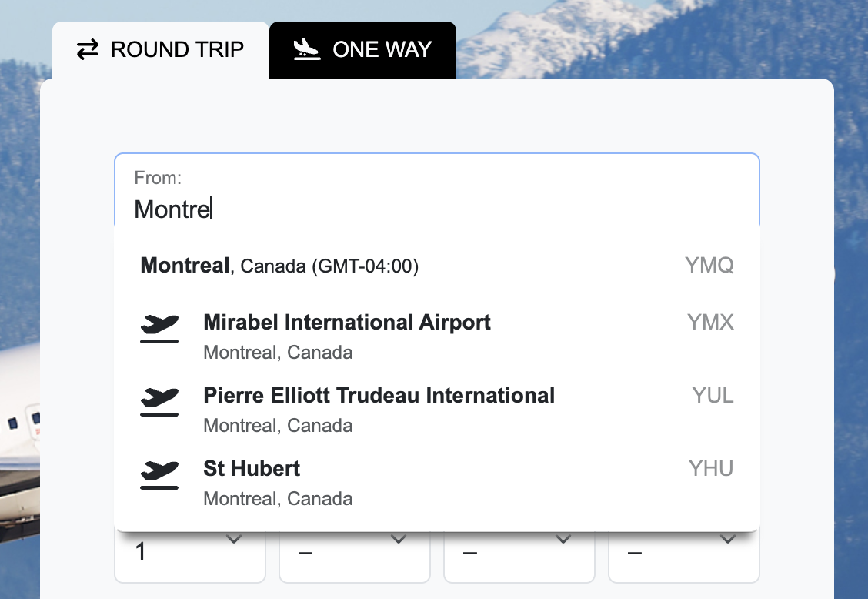Select the YHU airport code

709,468
